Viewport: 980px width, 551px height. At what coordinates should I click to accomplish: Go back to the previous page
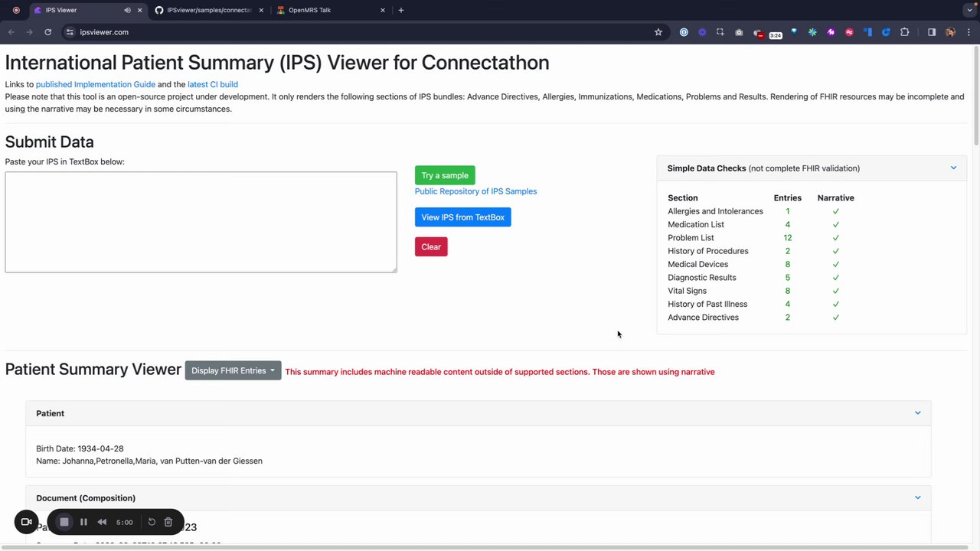tap(11, 32)
